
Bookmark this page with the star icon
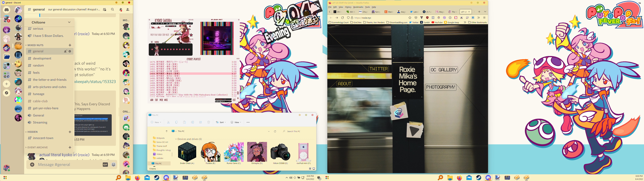pyautogui.click(x=410, y=18)
